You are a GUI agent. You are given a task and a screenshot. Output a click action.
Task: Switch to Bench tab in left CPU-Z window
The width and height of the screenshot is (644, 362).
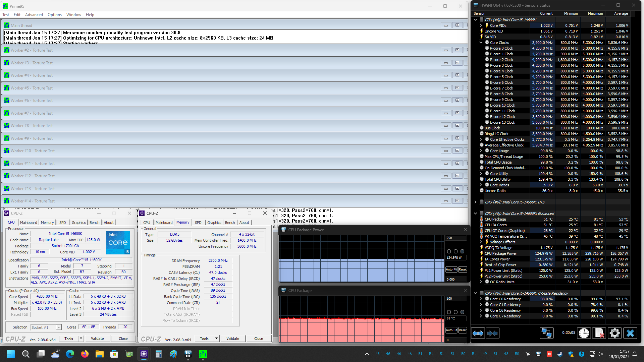[x=95, y=223]
